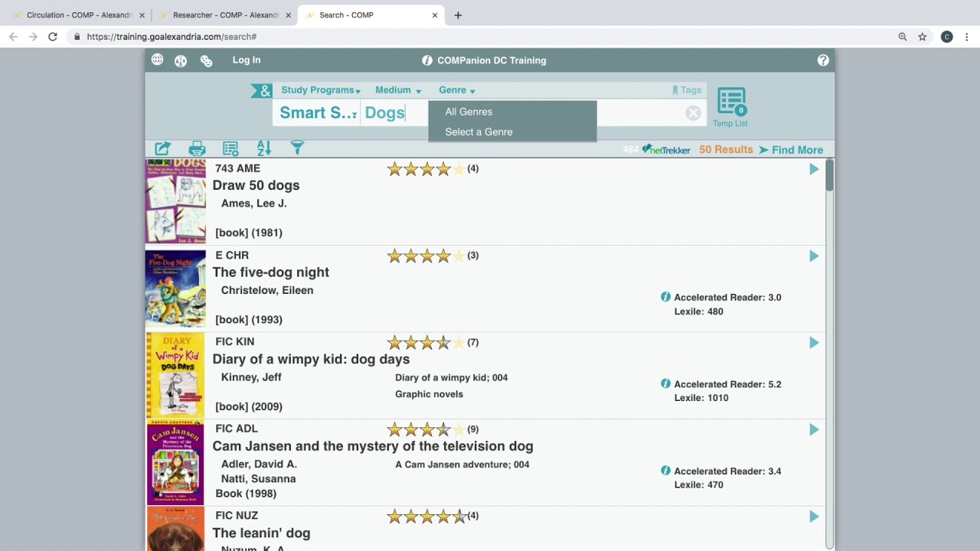Open the help question mark icon
Viewport: 980px width, 551px height.
tap(823, 60)
